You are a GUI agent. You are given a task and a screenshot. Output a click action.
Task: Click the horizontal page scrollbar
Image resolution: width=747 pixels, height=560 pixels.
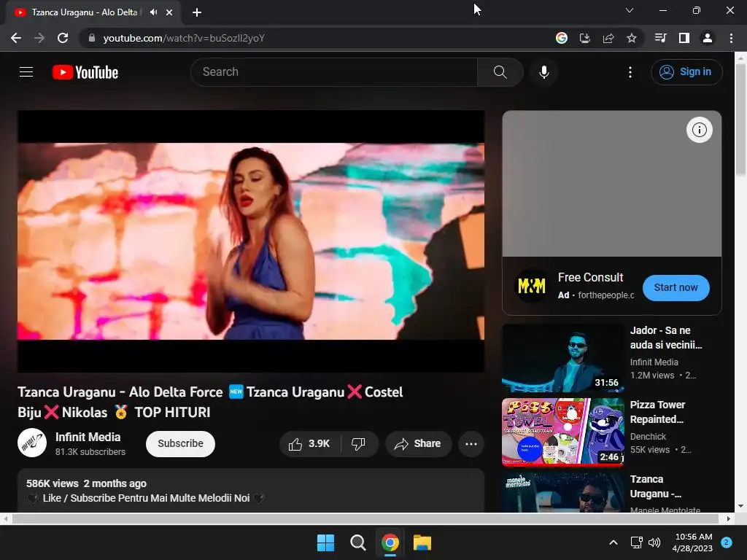point(367,518)
